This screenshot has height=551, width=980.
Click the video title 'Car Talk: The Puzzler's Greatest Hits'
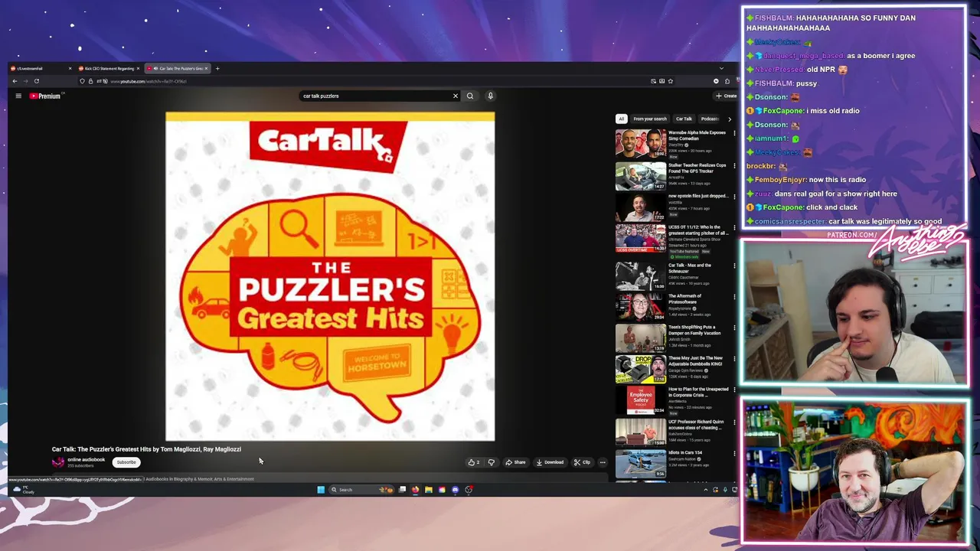(x=146, y=450)
